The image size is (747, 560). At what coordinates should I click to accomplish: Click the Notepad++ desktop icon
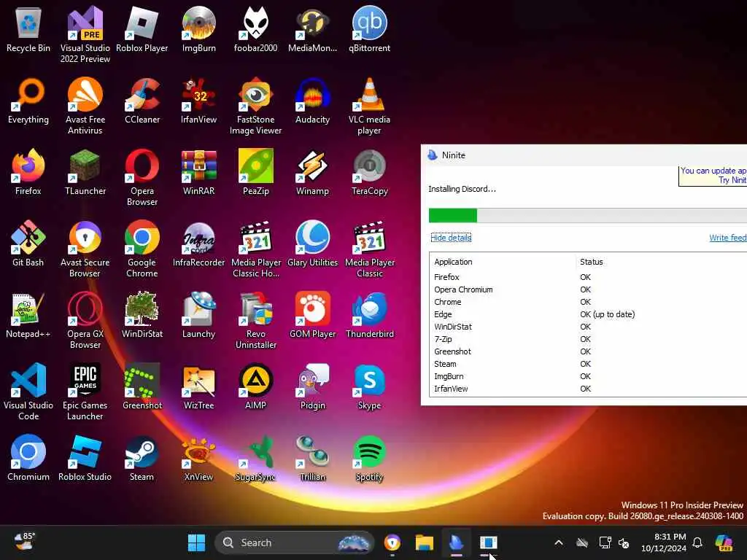(28, 315)
